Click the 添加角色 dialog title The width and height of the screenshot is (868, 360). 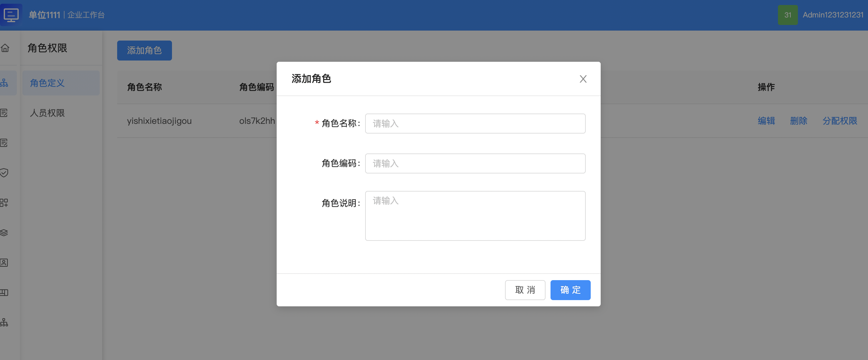point(311,79)
